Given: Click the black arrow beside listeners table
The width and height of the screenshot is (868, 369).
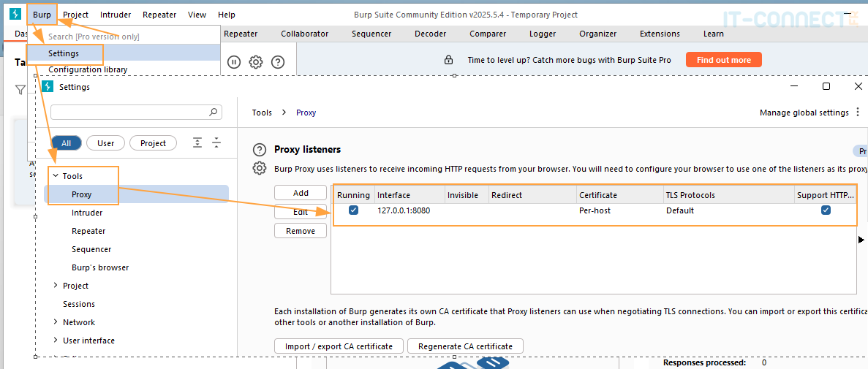Looking at the screenshot, I should pyautogui.click(x=861, y=240).
